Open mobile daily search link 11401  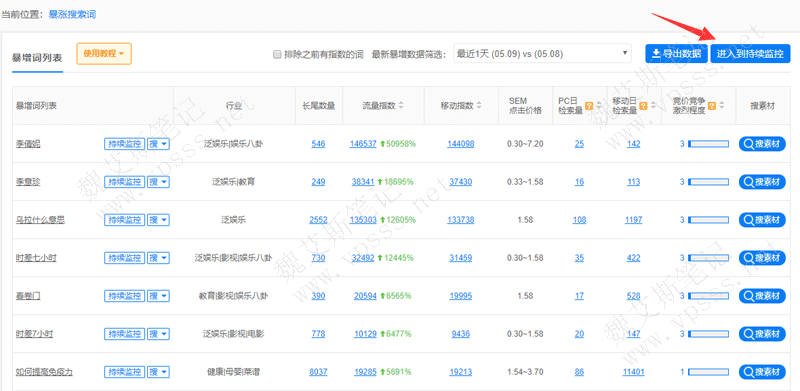pos(634,372)
